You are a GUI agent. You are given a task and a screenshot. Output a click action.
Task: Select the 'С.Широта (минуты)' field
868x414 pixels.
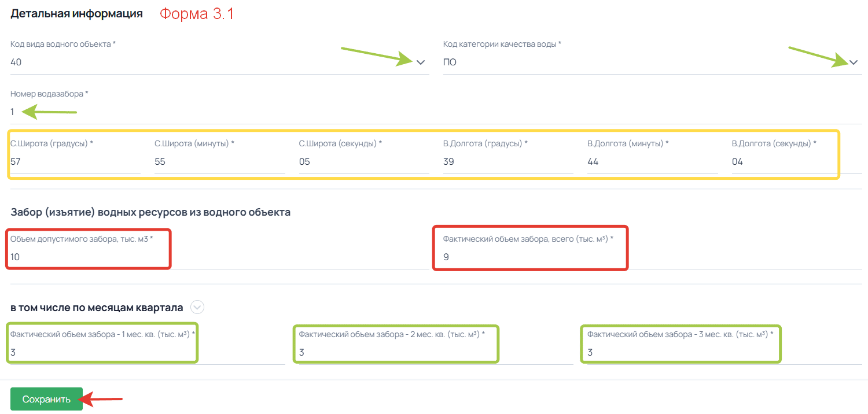pyautogui.click(x=219, y=162)
